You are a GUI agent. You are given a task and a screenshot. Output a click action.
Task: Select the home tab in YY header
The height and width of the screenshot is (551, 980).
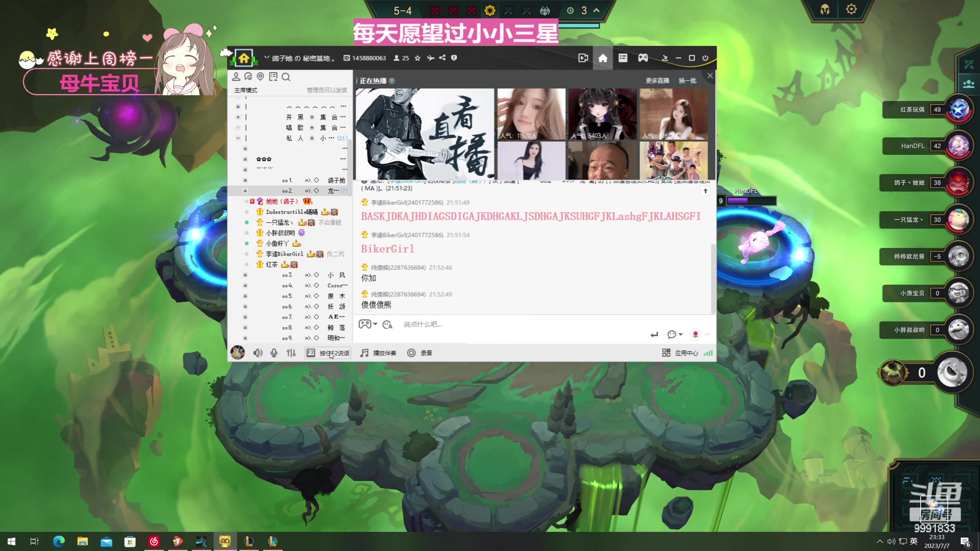[603, 58]
